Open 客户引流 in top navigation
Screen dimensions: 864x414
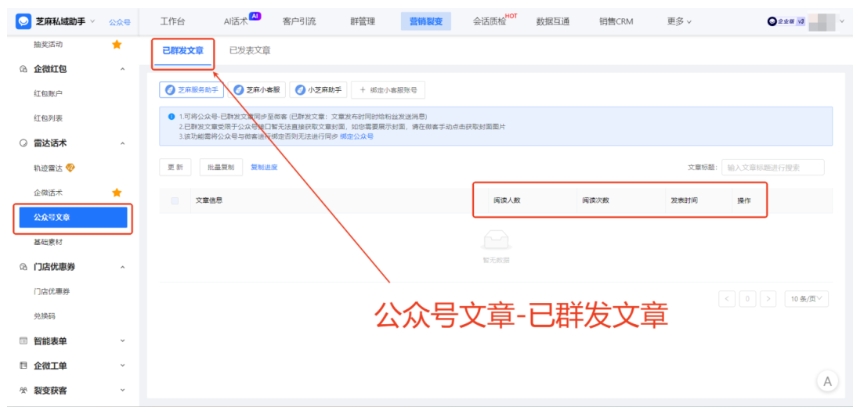click(x=299, y=22)
